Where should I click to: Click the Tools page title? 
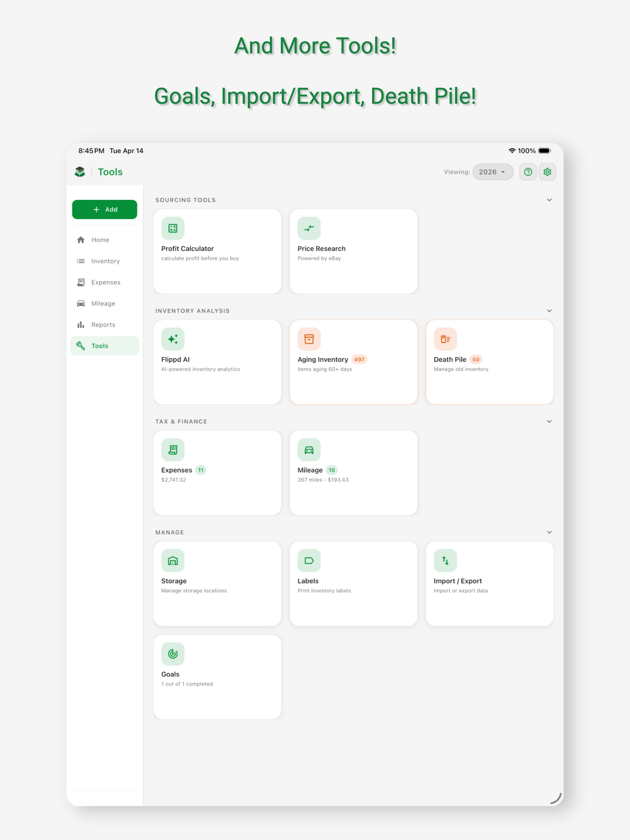110,172
